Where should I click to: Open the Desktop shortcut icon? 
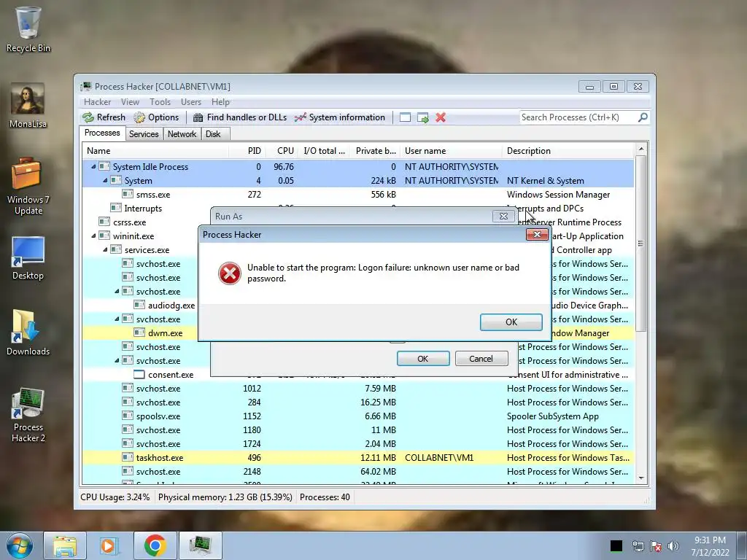pyautogui.click(x=28, y=259)
